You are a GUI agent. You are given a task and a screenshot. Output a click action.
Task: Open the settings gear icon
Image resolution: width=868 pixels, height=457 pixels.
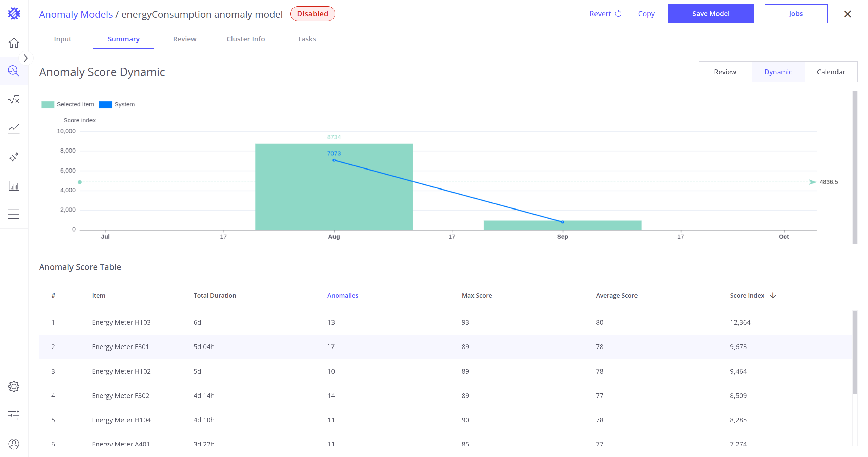(x=14, y=386)
